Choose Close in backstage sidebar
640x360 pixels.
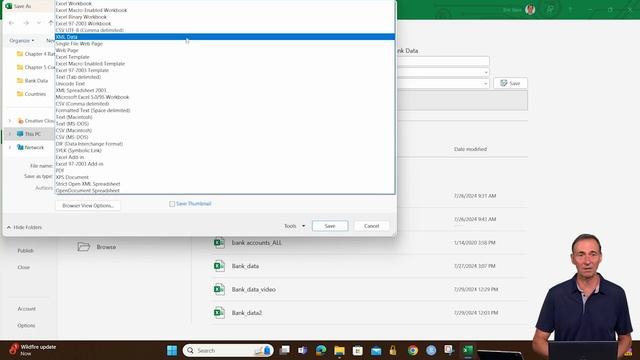[24, 267]
